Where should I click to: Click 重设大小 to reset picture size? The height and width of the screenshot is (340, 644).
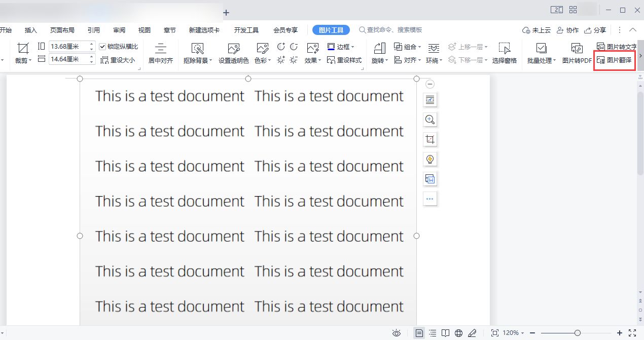pyautogui.click(x=118, y=60)
